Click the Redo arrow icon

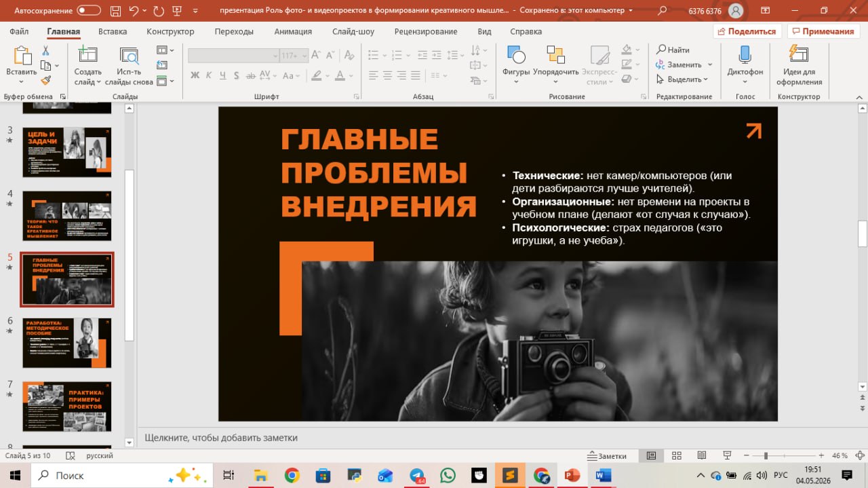159,11
